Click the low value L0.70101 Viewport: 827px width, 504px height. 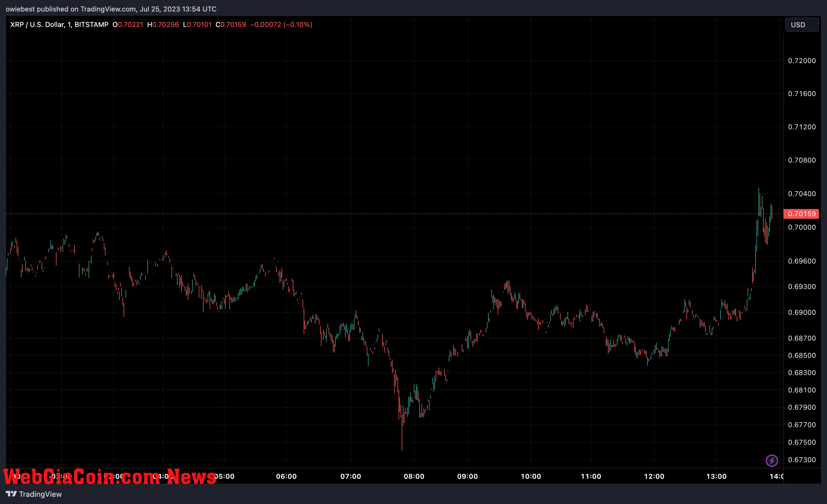coord(197,24)
